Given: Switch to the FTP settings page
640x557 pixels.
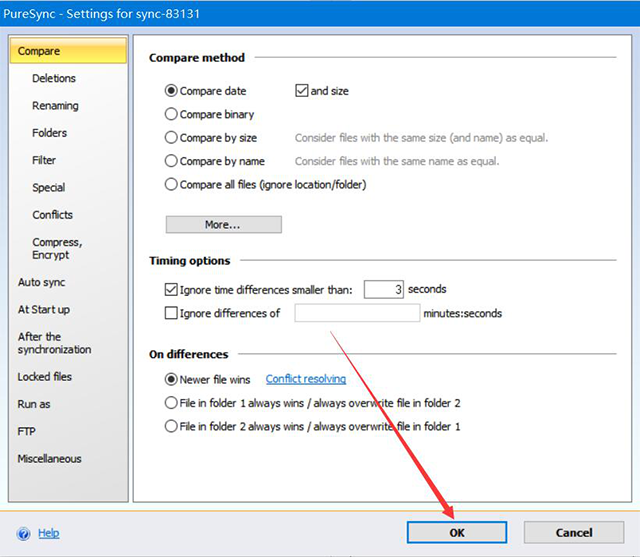Looking at the screenshot, I should coord(27,431).
